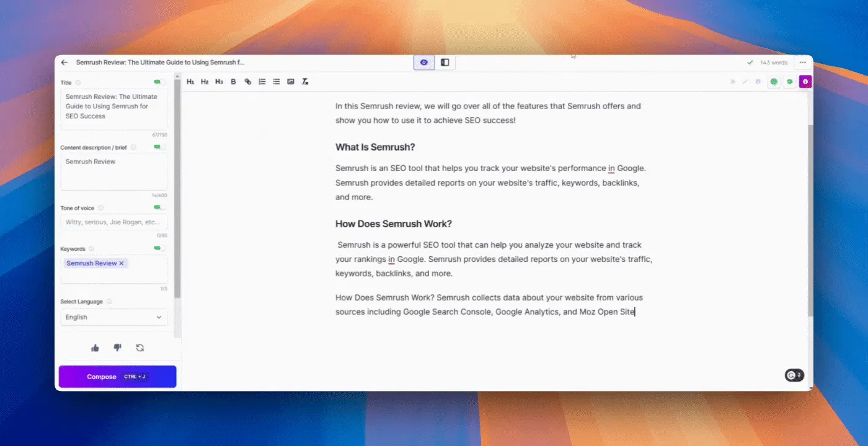The width and height of the screenshot is (868, 446).
Task: Open the back arrow navigation
Action: (64, 62)
